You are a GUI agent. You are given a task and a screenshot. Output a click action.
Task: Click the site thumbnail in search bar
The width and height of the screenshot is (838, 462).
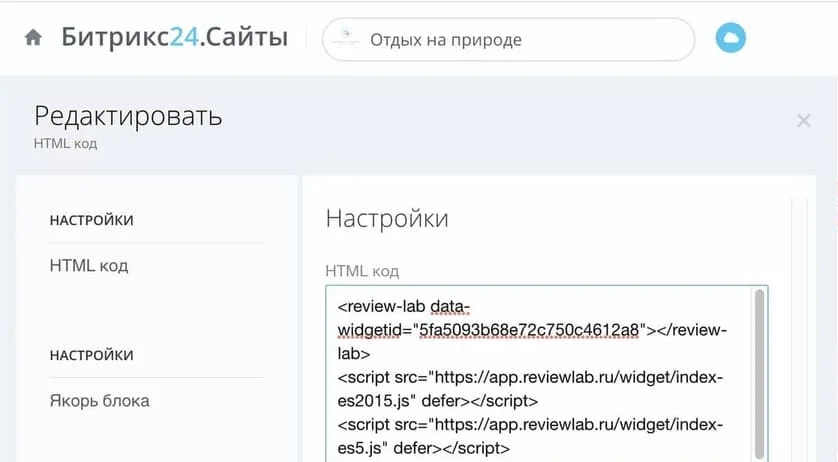346,37
